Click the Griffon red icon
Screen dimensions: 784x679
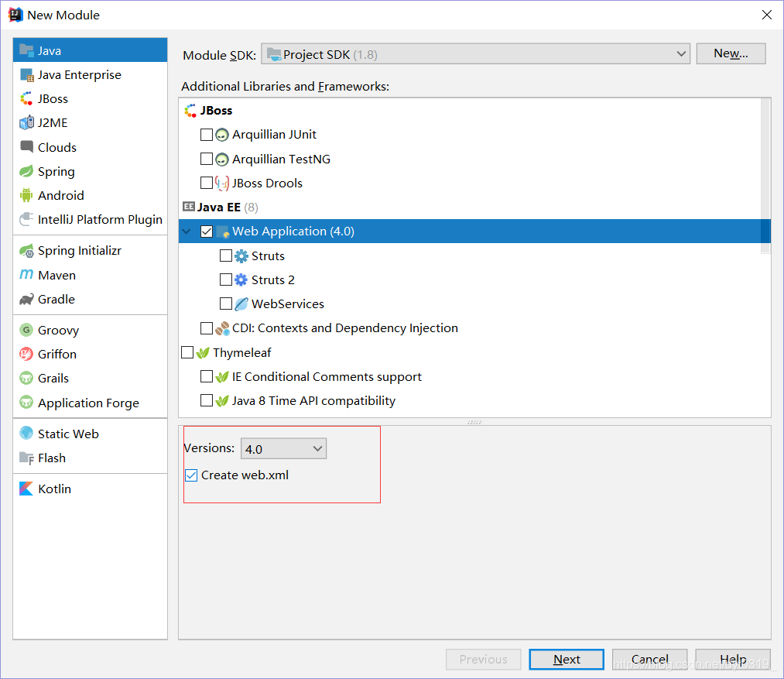26,354
